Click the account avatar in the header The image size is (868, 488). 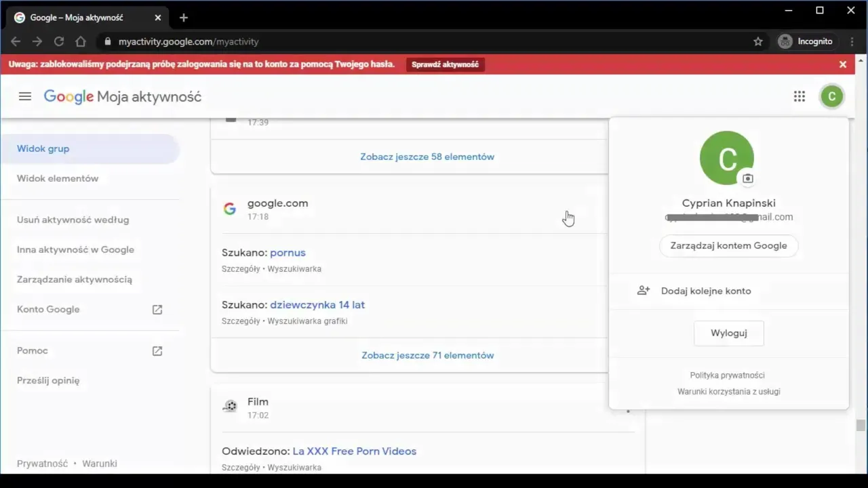coord(831,96)
